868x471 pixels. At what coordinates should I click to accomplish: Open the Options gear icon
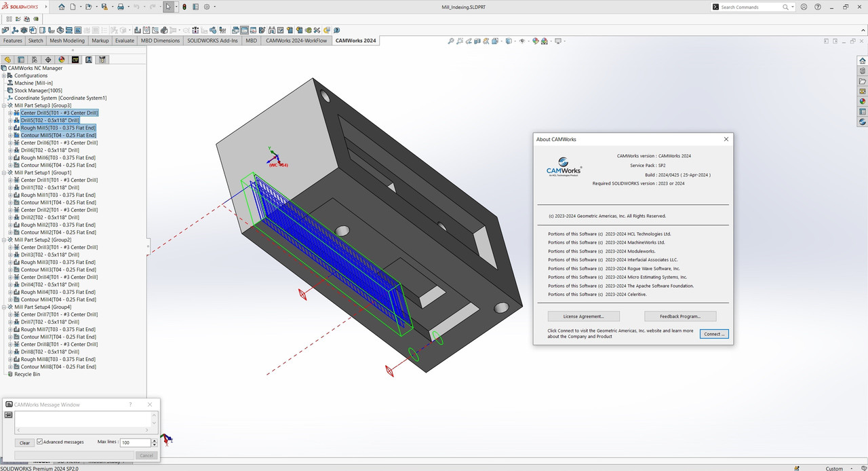pos(207,7)
